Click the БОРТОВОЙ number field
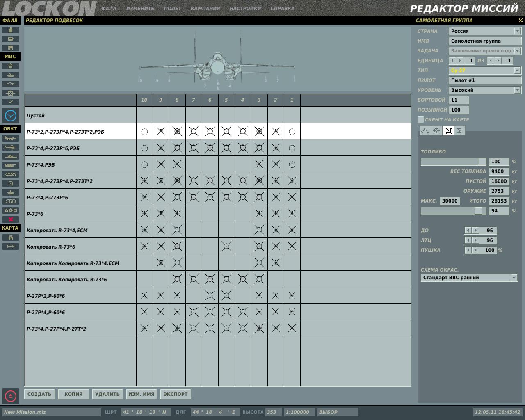This screenshot has width=525, height=420. coord(459,100)
